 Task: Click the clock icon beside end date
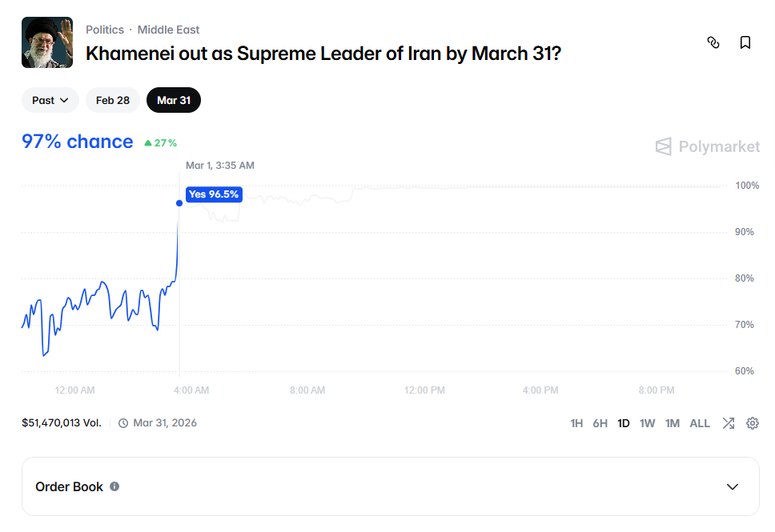coord(123,423)
